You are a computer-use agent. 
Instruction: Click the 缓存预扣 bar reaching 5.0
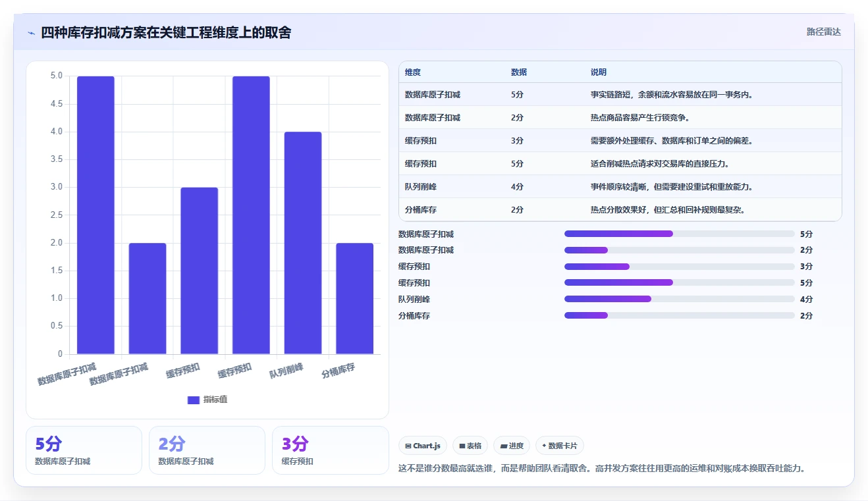[x=251, y=215]
